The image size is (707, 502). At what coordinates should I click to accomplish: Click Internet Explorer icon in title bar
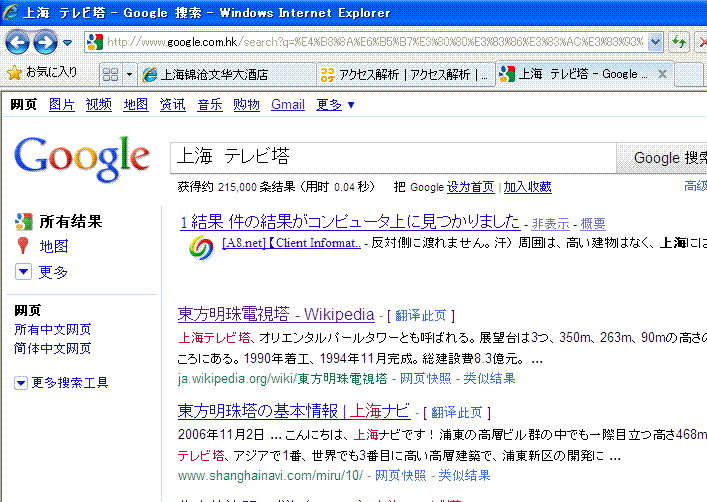(x=10, y=12)
